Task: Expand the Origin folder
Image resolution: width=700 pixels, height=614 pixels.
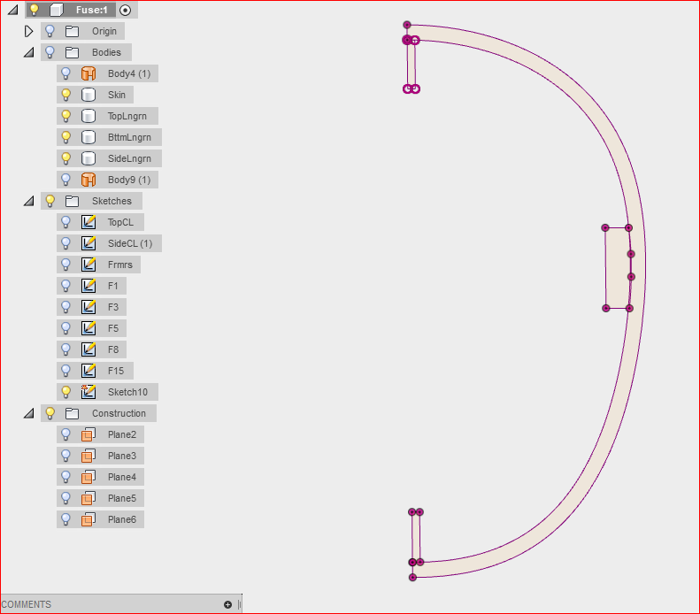Action: pos(28,31)
